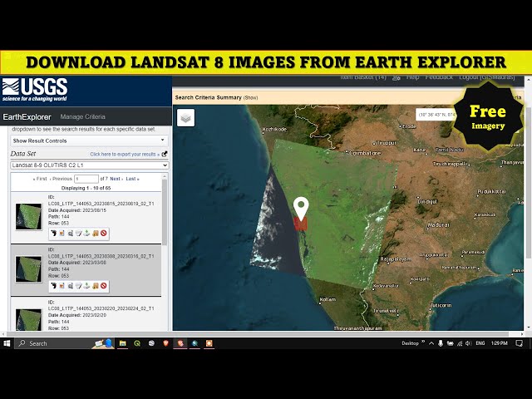The height and width of the screenshot is (399, 532).
Task: Switch to the EarthExplorer tab
Action: click(x=27, y=117)
